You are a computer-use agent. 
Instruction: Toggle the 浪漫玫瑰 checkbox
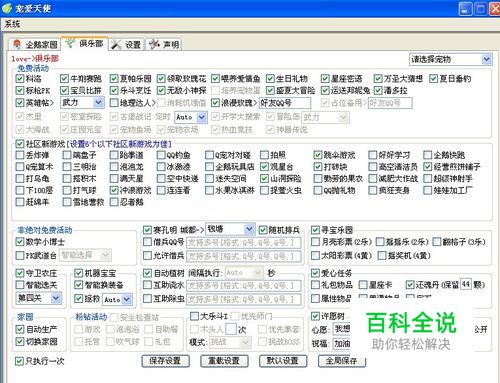click(215, 103)
